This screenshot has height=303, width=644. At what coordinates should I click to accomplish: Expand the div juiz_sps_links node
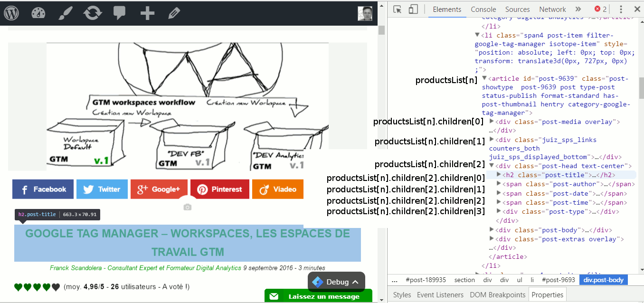(x=492, y=140)
